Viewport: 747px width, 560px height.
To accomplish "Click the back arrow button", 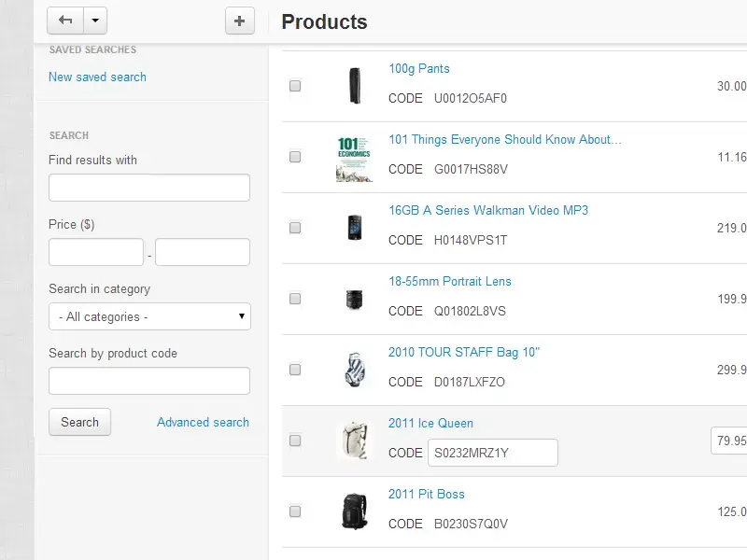I will pos(65,21).
